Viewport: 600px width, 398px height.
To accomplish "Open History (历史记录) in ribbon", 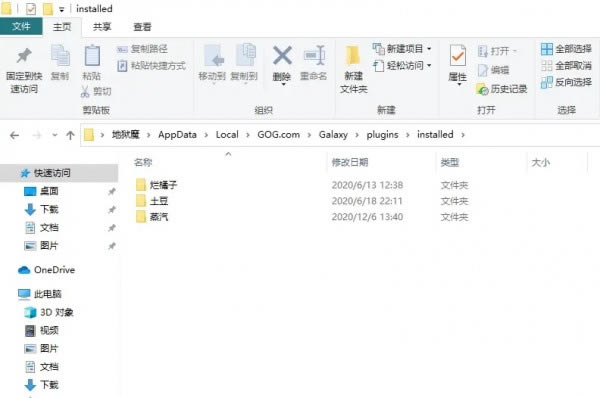I will pos(502,89).
